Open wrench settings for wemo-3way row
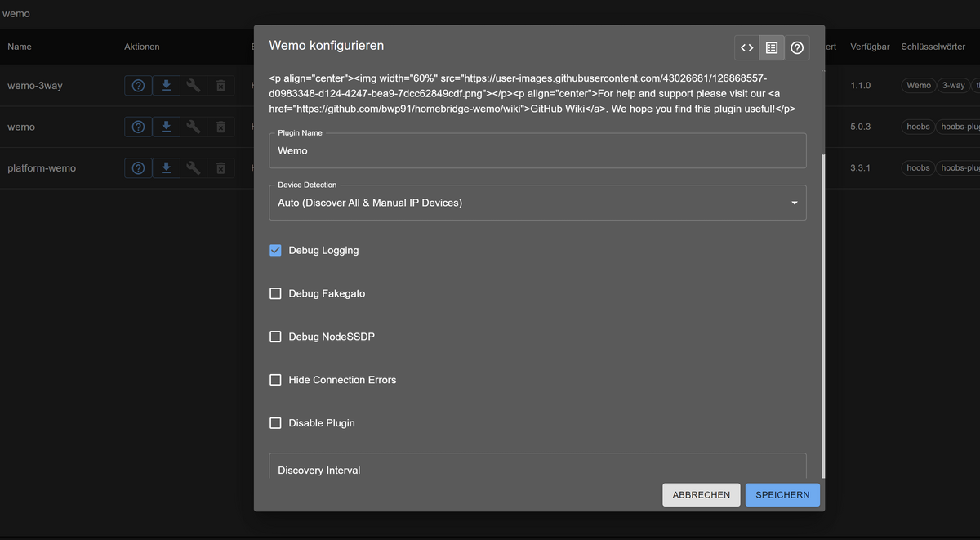Viewport: 980px width, 540px height. [x=193, y=85]
